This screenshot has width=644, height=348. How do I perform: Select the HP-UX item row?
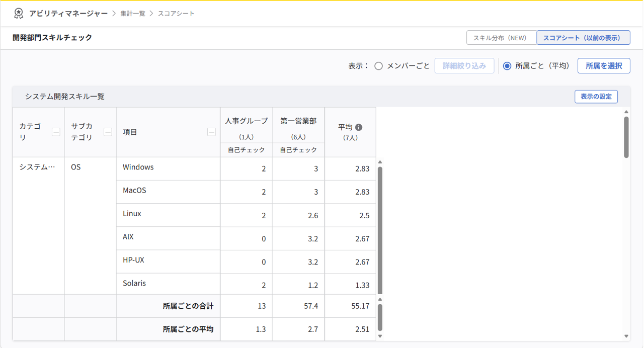tap(168, 262)
